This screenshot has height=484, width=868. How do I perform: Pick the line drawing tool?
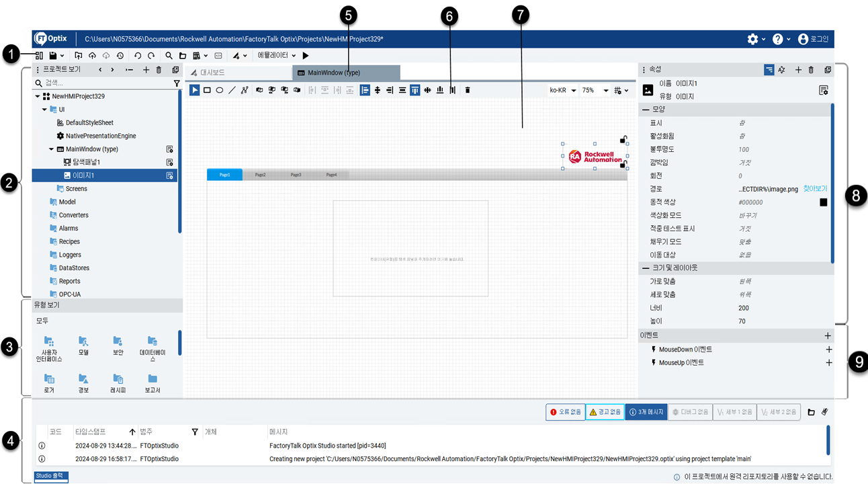232,90
